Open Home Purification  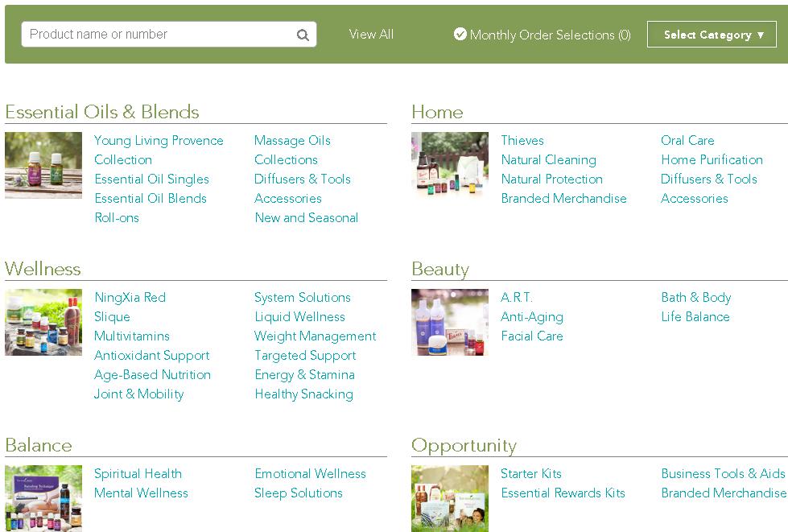click(712, 159)
